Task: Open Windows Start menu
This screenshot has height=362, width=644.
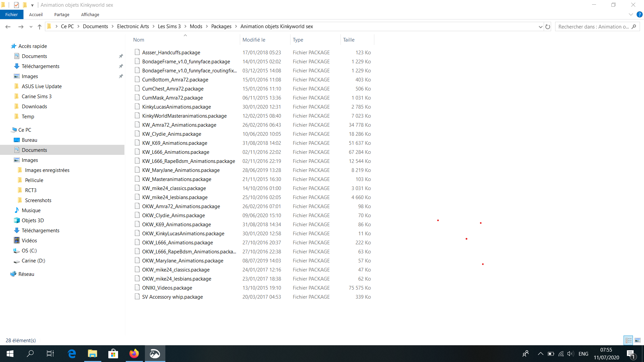Action: coord(10,354)
